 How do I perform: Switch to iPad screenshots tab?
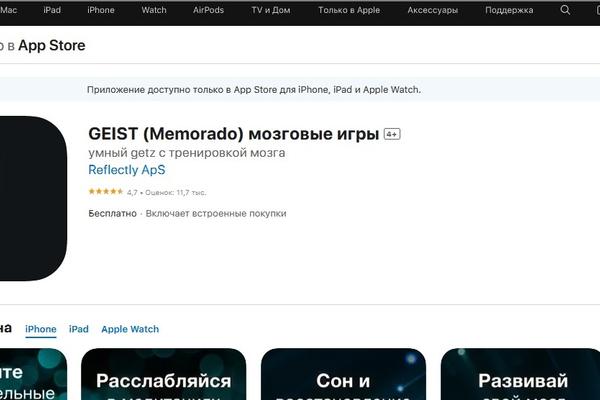78,329
